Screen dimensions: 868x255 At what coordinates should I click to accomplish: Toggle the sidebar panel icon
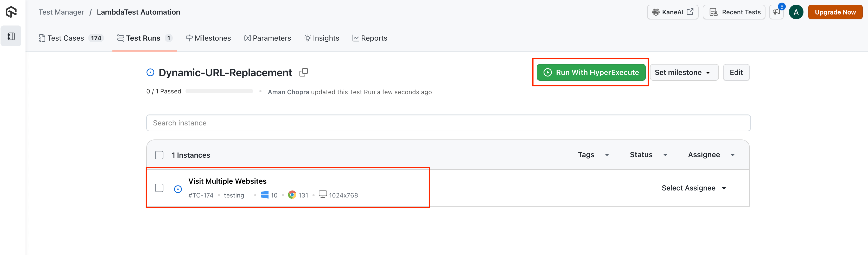click(11, 36)
